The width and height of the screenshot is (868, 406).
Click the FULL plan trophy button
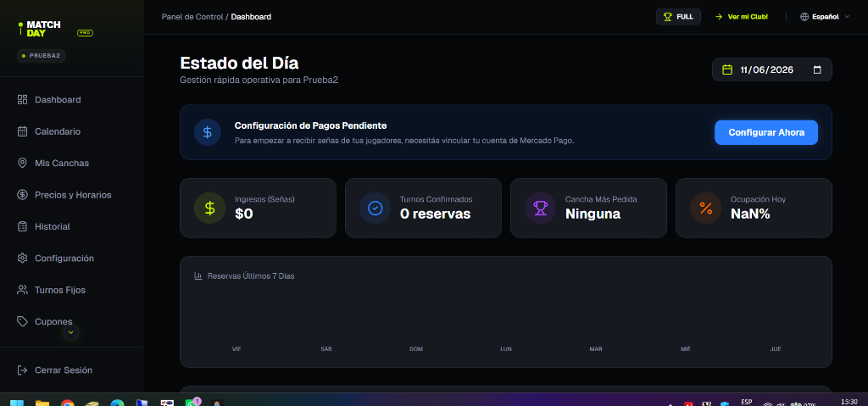(x=678, y=17)
